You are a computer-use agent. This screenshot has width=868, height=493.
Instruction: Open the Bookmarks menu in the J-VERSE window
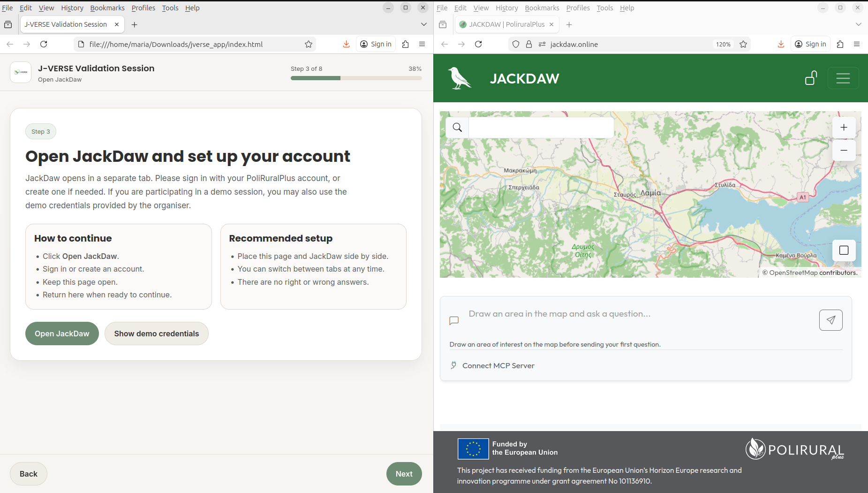pyautogui.click(x=107, y=8)
